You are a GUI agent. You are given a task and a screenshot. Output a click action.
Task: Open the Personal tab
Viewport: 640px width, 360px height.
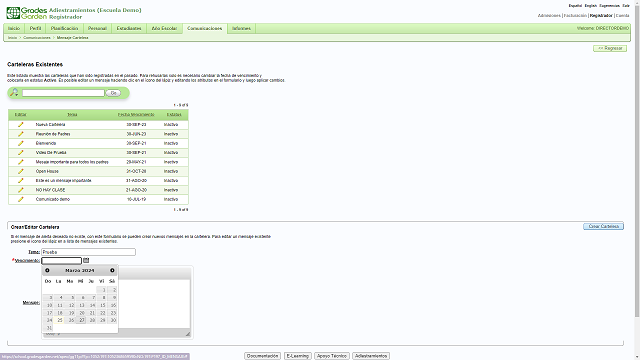pos(97,29)
